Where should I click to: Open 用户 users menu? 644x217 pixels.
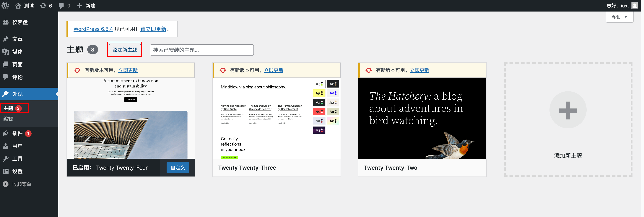pos(29,146)
